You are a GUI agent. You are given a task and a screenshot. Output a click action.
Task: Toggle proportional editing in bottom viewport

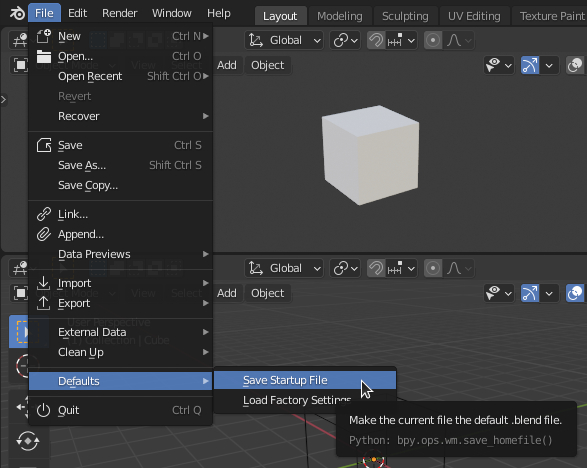(433, 268)
